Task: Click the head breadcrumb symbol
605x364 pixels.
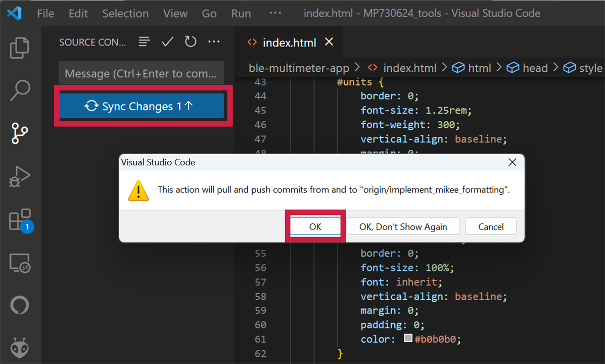Action: 527,68
